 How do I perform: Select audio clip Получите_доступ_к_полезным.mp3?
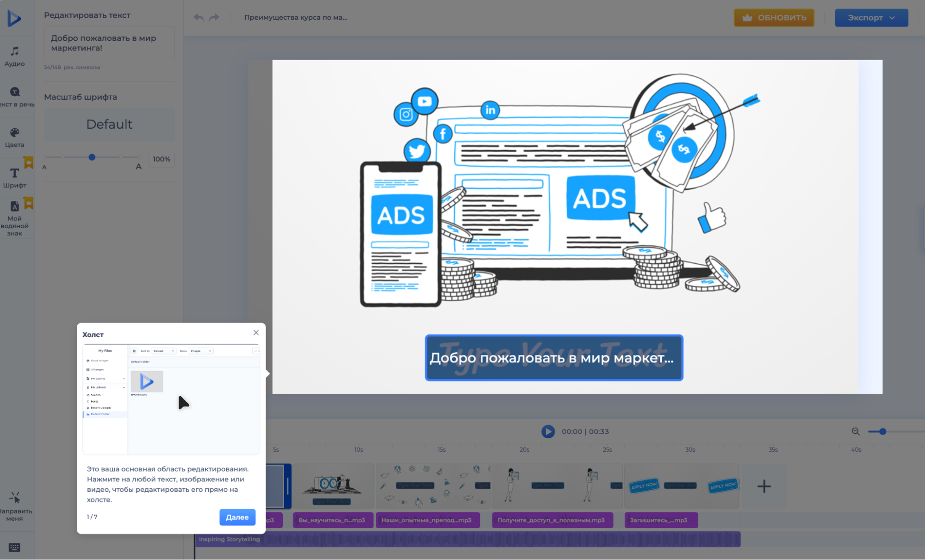pyautogui.click(x=553, y=520)
